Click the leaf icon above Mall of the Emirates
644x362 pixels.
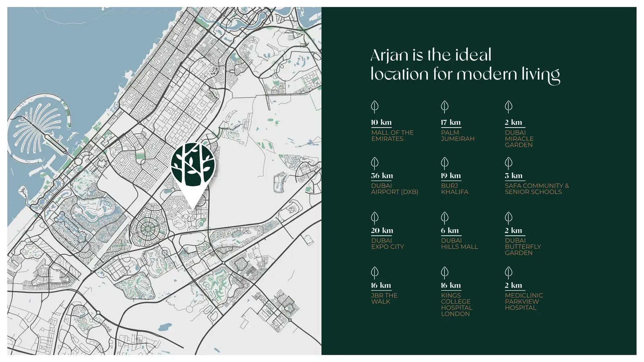[375, 107]
